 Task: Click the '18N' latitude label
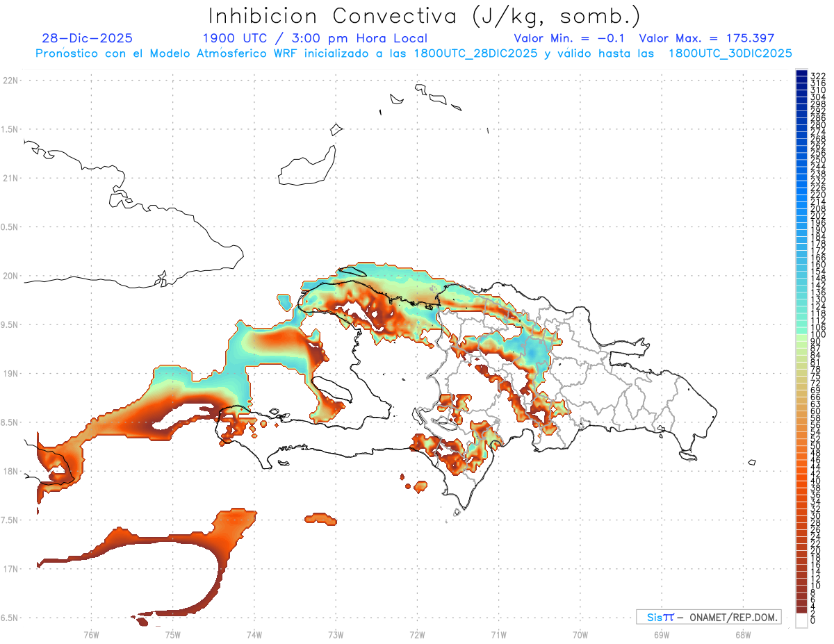click(10, 471)
